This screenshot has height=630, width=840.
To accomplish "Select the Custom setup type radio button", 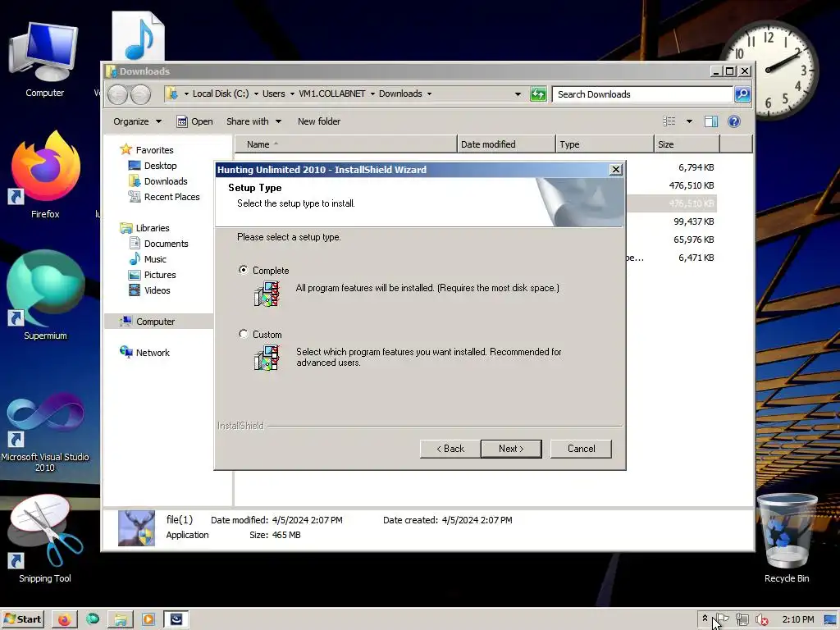I will click(243, 334).
